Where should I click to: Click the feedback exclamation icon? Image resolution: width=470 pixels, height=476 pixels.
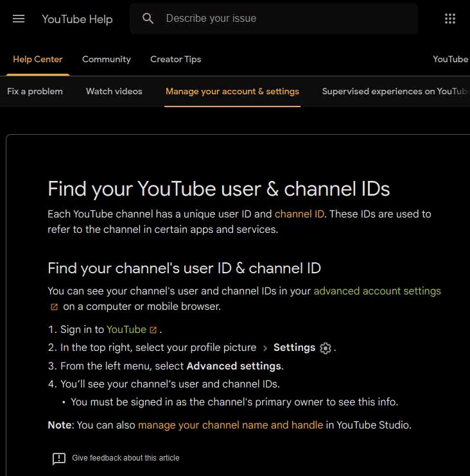59,458
